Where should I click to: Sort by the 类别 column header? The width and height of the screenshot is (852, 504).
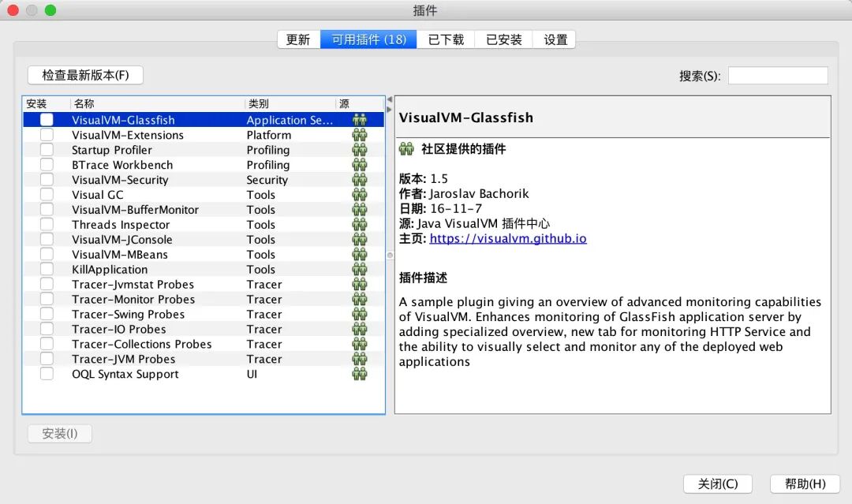coord(290,104)
